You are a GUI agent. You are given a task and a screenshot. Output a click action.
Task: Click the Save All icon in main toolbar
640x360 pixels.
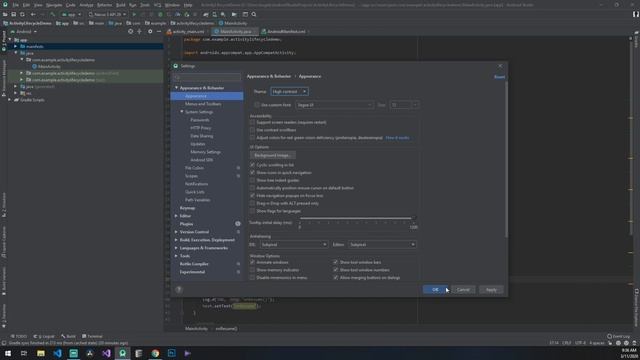click(13, 14)
